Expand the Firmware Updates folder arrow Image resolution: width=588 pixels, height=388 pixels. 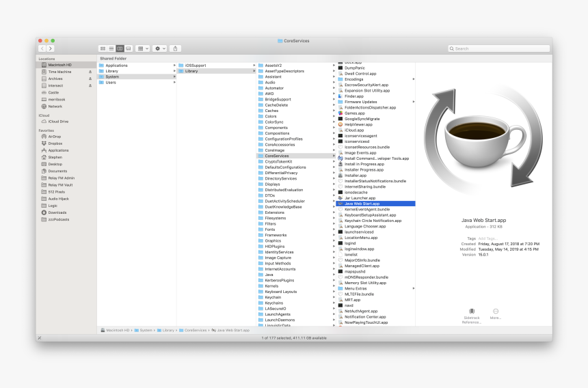pos(414,102)
